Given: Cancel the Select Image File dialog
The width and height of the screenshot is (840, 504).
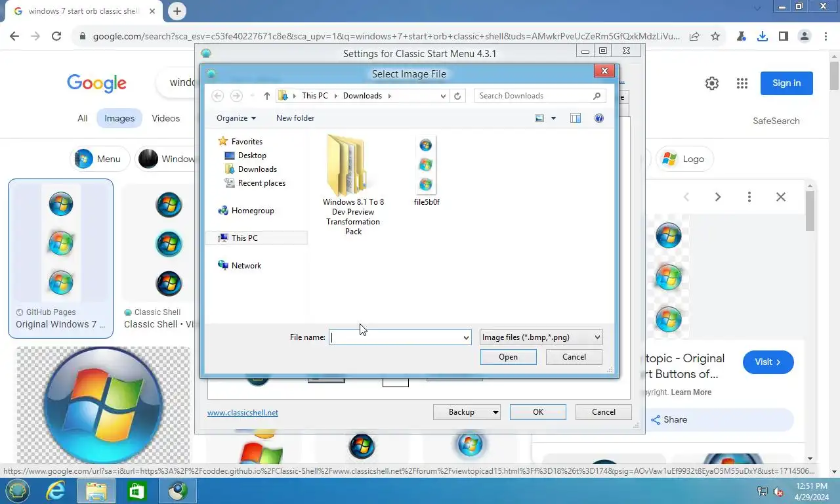Looking at the screenshot, I should click(574, 357).
